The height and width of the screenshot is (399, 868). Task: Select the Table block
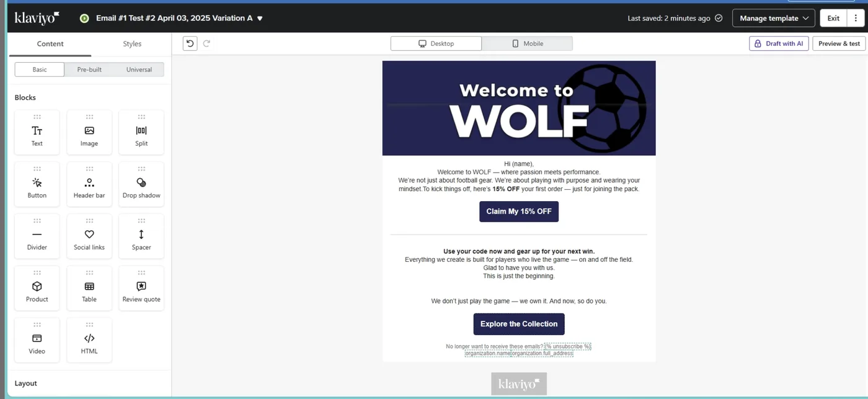[89, 289]
